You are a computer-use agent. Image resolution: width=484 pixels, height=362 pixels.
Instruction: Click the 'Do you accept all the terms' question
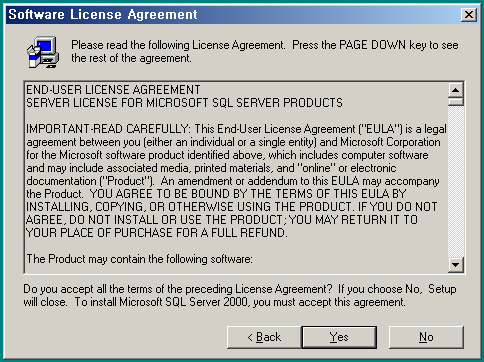pos(178,289)
